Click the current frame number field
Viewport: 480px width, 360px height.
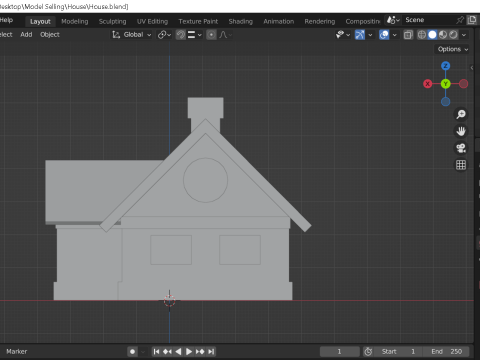(340, 352)
